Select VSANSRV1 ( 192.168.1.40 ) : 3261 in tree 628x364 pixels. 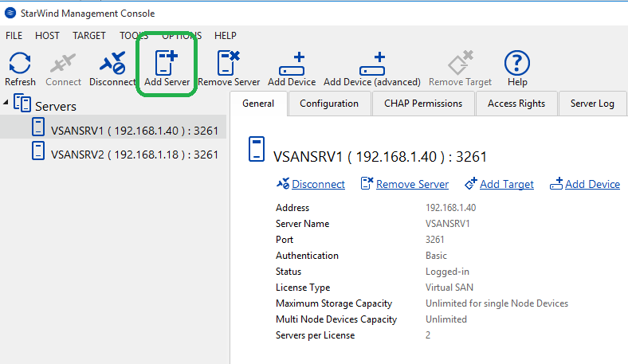click(x=135, y=131)
